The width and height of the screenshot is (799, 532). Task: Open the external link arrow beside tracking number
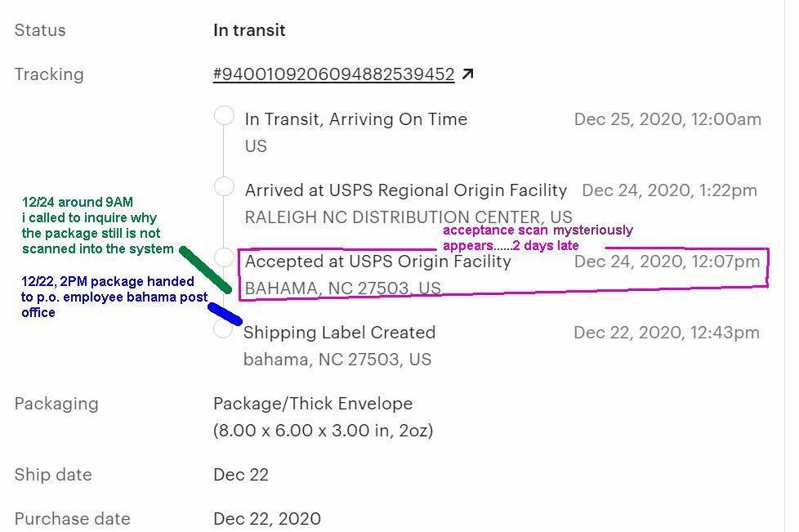tap(467, 74)
